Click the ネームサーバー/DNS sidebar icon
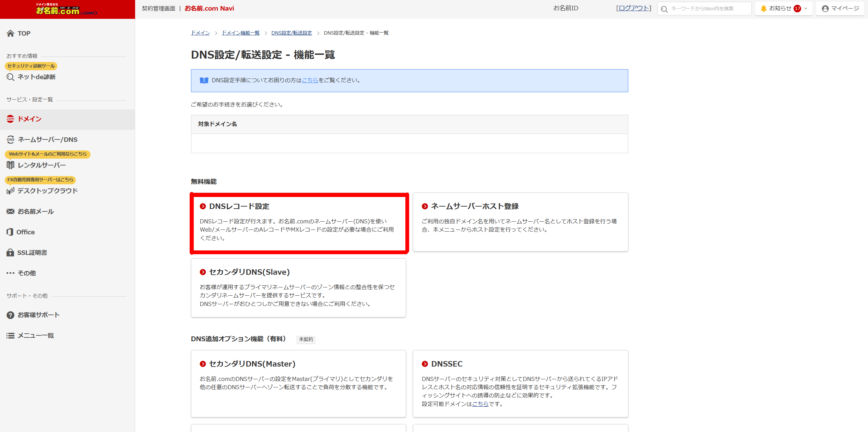This screenshot has height=432, width=868. 10,139
